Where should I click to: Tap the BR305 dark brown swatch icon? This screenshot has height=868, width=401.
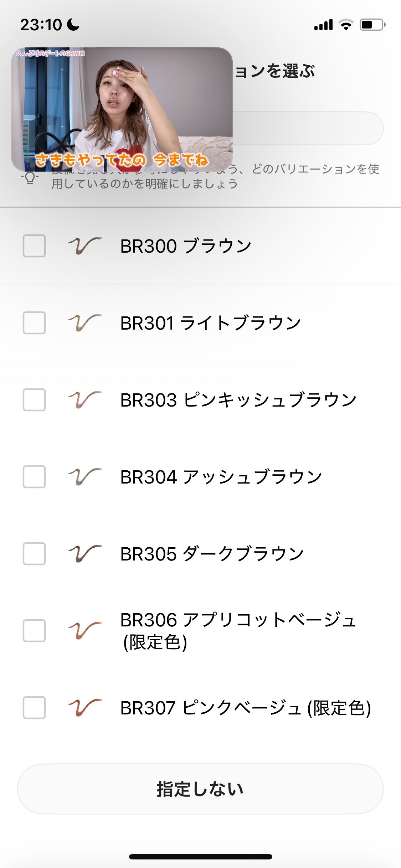[x=85, y=554]
